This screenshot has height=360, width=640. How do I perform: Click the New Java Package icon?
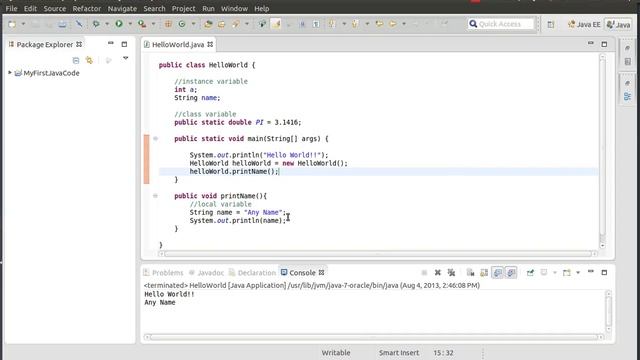click(x=168, y=24)
